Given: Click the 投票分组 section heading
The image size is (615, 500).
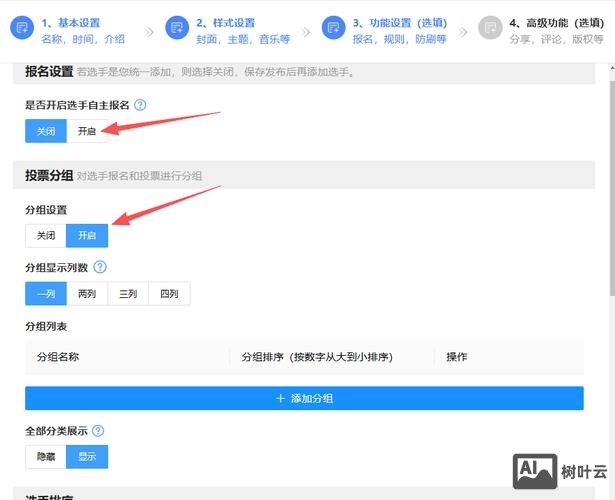Looking at the screenshot, I should click(x=49, y=175).
